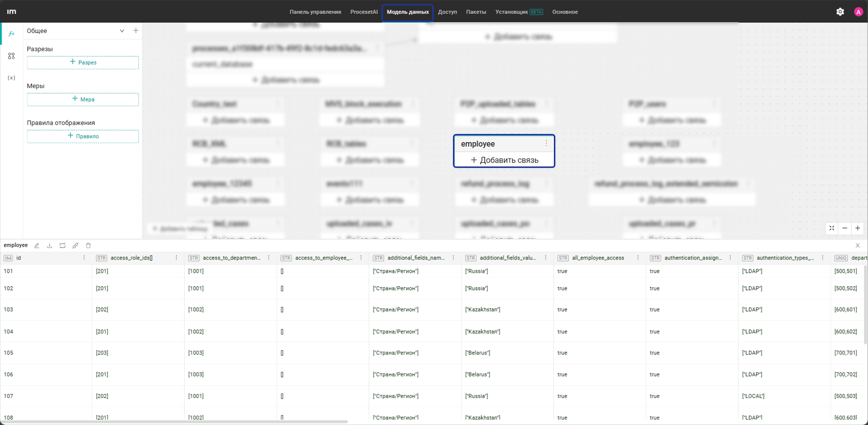
Task: Open the formulas (fx) sidebar section
Action: pos(11,33)
